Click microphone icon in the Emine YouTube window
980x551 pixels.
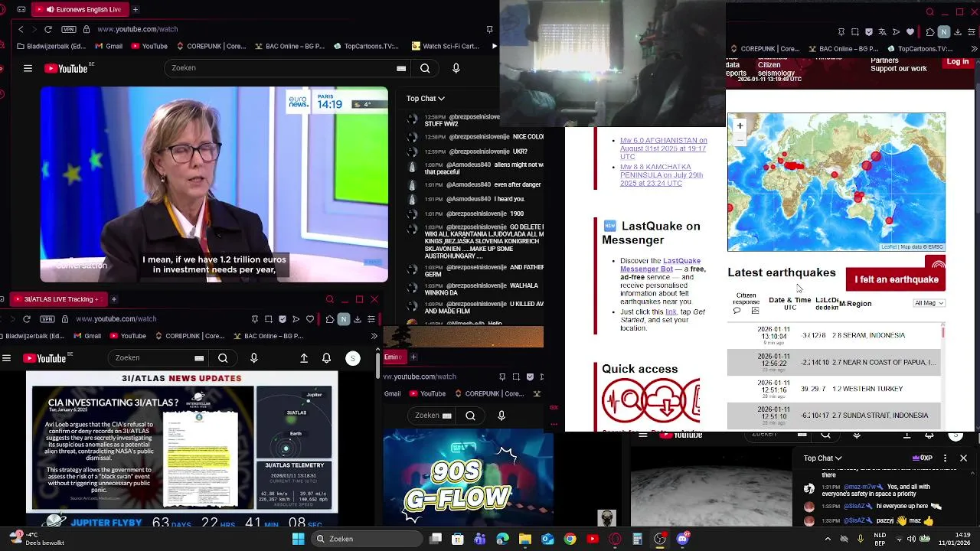click(501, 416)
